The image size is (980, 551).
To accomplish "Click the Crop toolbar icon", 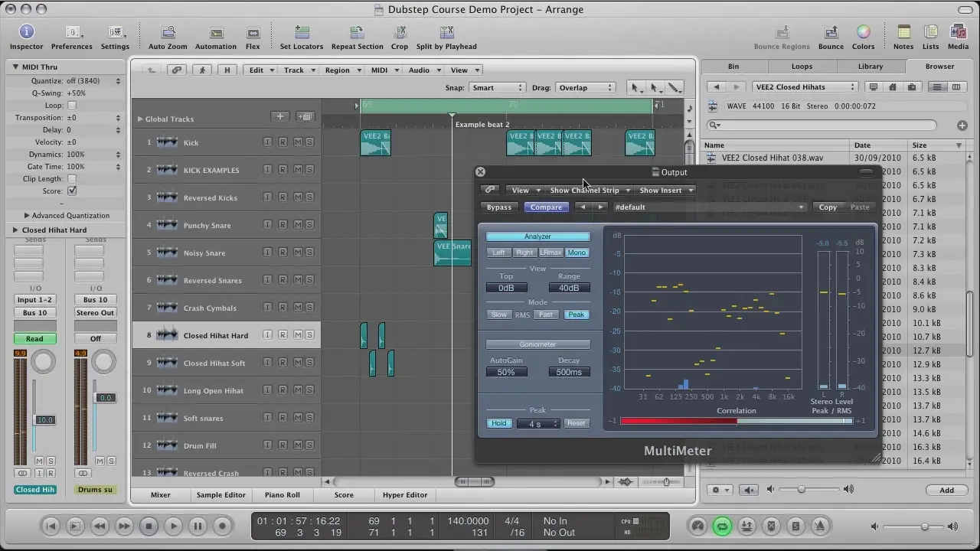I will click(400, 32).
